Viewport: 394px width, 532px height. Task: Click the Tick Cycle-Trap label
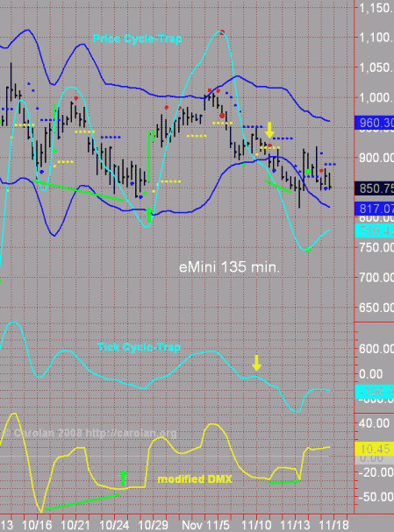[139, 347]
